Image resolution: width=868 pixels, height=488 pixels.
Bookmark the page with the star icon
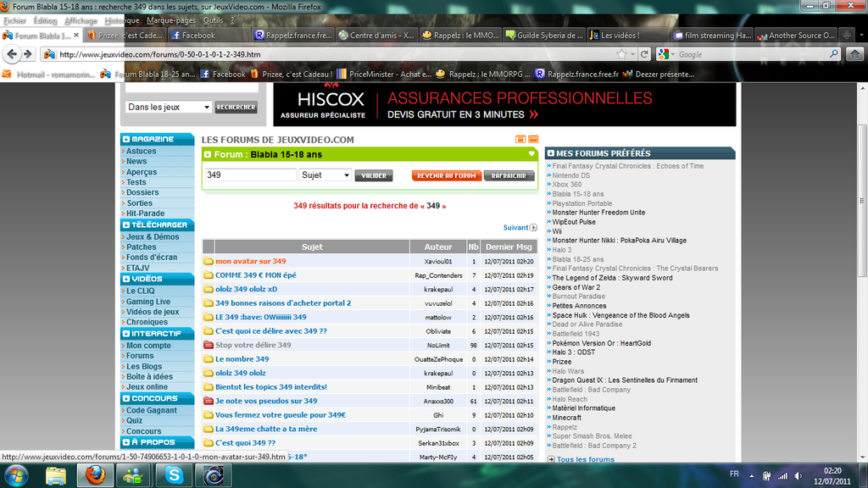pyautogui.click(x=621, y=54)
